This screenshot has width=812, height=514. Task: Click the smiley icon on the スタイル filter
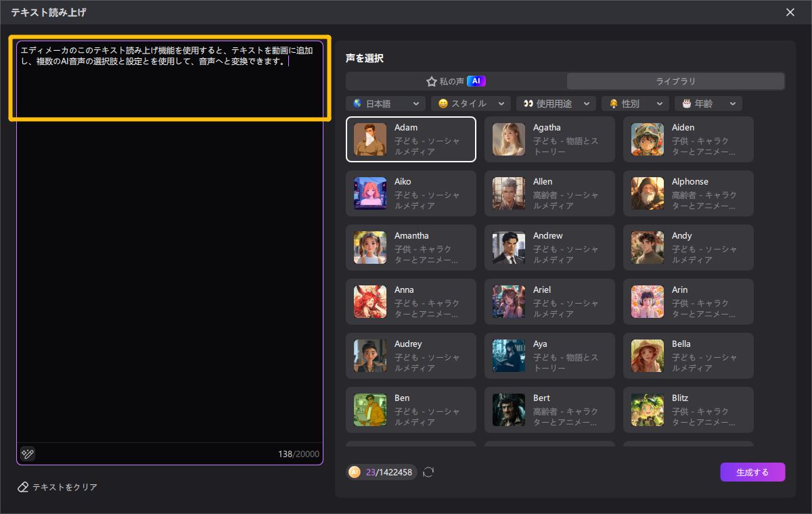(x=445, y=103)
